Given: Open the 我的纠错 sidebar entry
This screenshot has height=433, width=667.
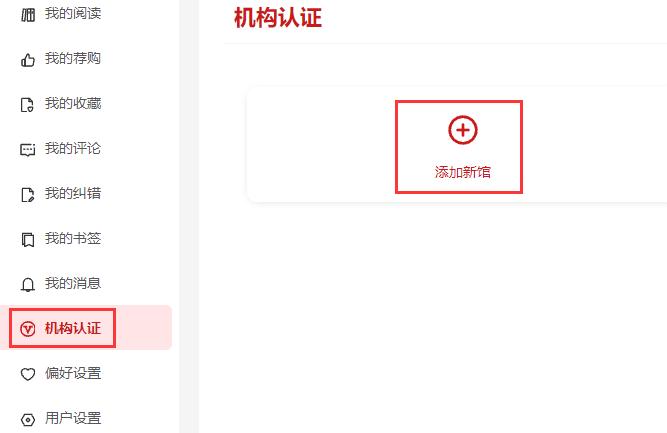Looking at the screenshot, I should point(73,194).
